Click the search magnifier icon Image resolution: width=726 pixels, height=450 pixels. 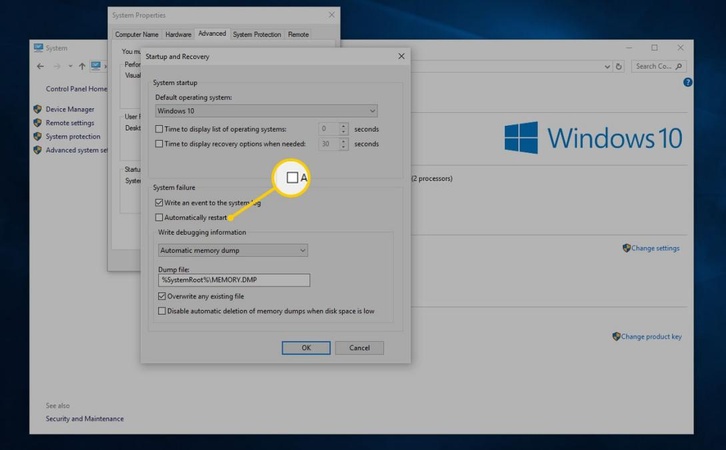[678, 67]
